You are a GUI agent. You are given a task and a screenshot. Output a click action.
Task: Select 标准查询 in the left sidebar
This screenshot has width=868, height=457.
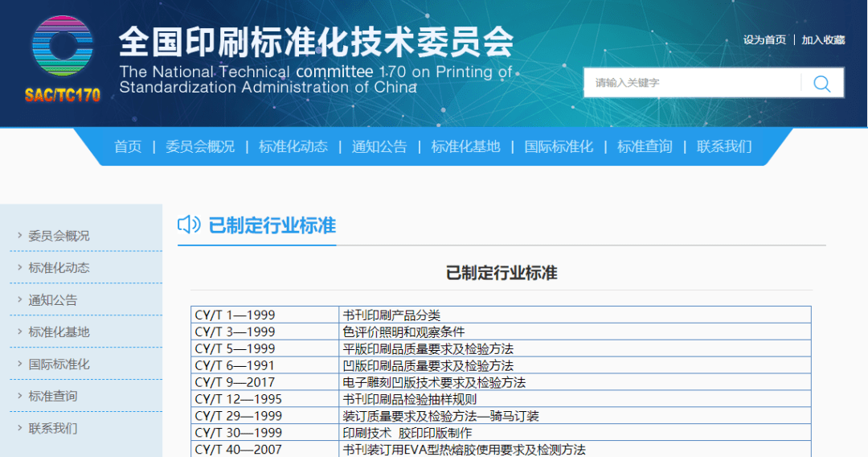point(52,397)
